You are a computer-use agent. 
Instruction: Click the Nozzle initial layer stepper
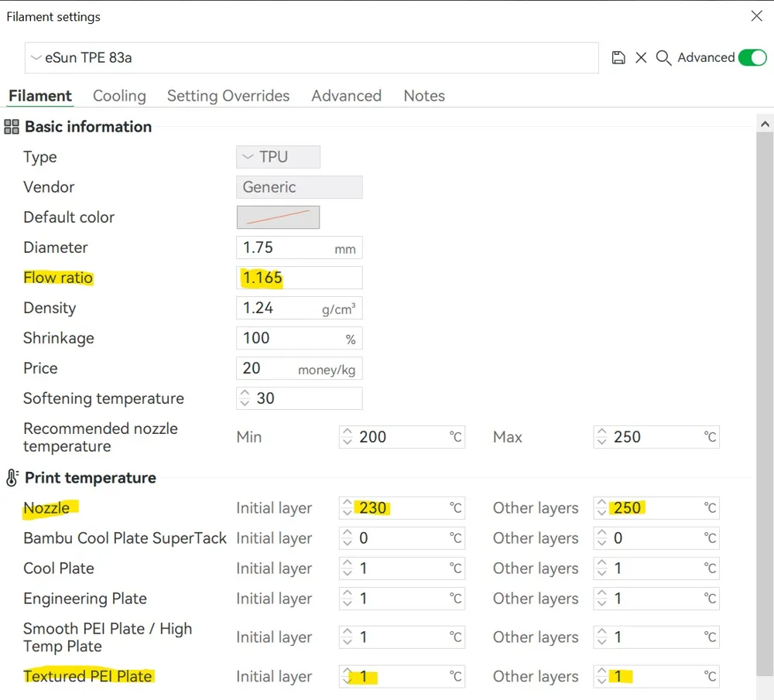347,507
